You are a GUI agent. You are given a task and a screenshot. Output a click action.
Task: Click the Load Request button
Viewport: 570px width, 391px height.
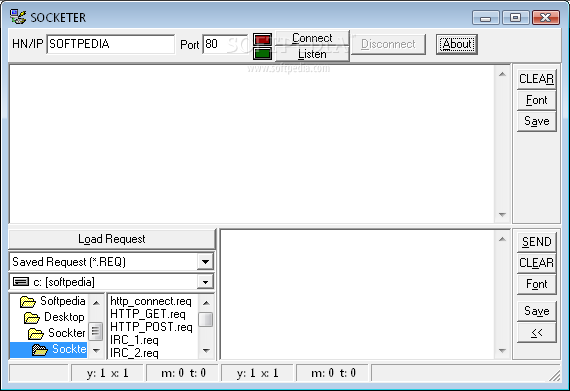point(112,239)
